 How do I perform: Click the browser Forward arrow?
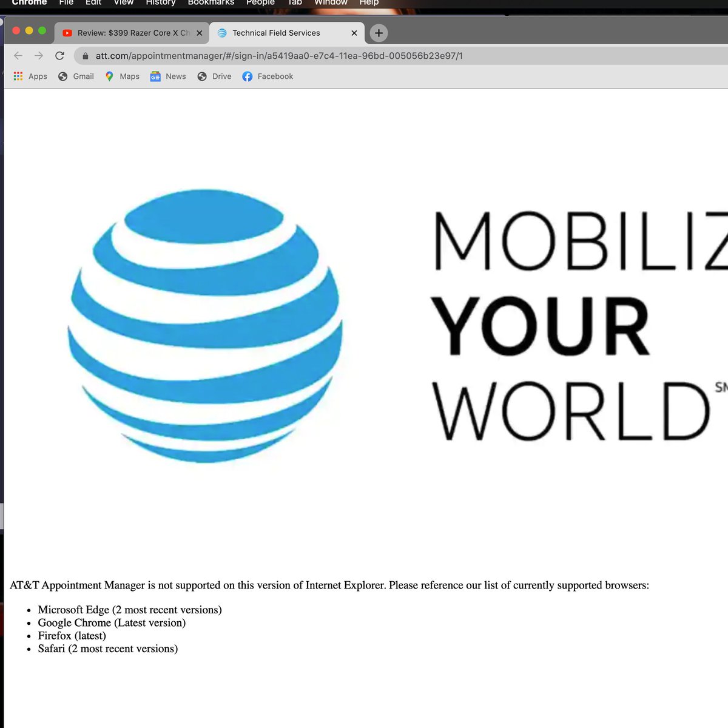[x=39, y=56]
